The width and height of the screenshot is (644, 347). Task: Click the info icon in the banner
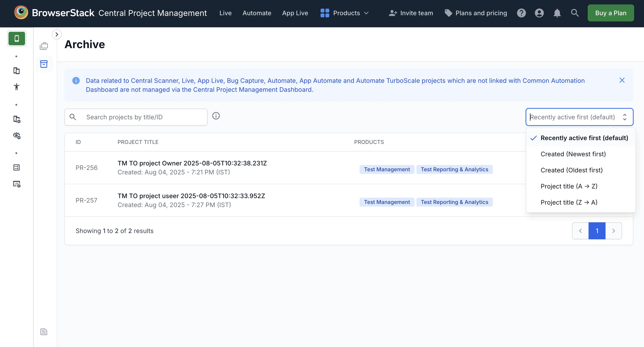coord(76,81)
